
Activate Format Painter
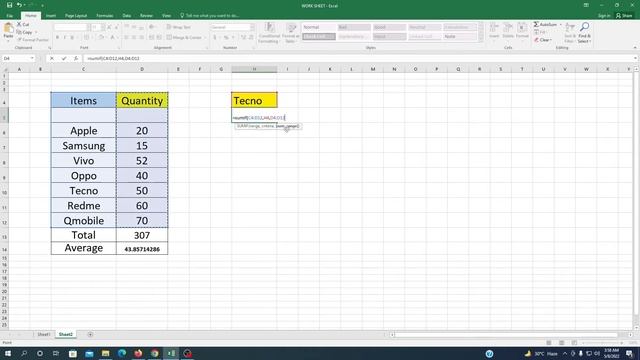click(33, 40)
